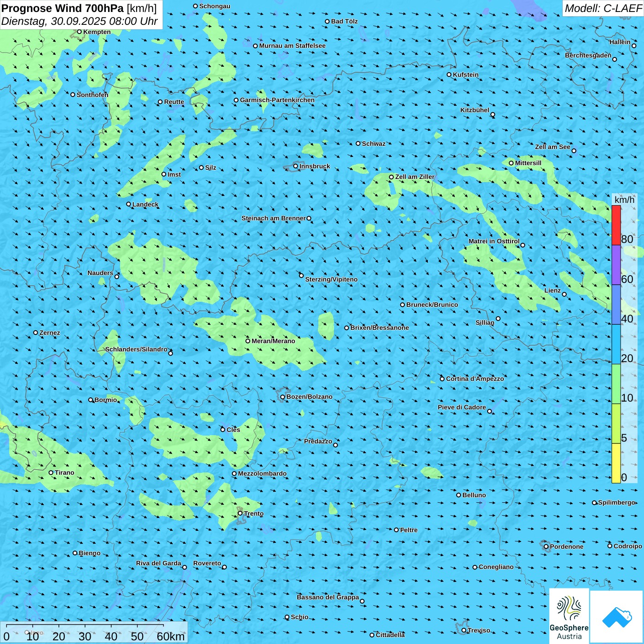Select the light-blue 20–40 km/h legend swatch
Viewport: 644px width, 644px height.
616,345
